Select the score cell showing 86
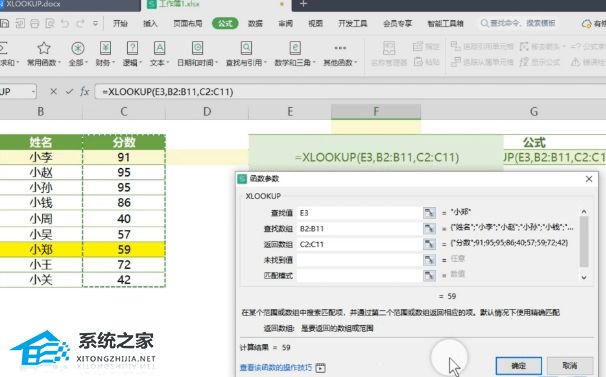606x377 pixels. point(124,203)
